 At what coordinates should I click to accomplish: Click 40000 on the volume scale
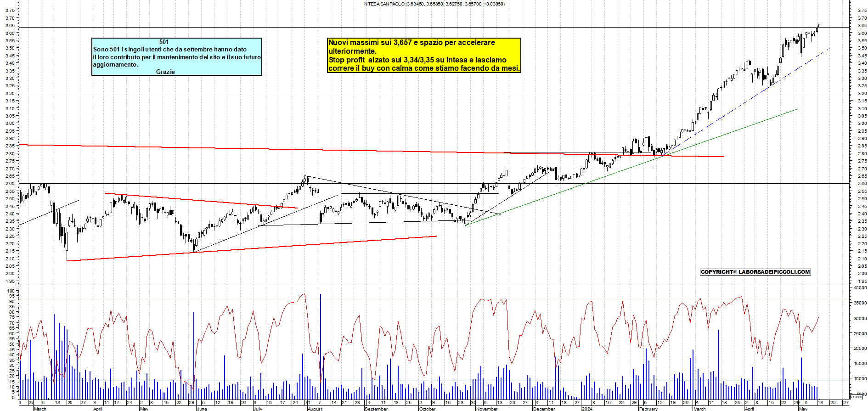860,288
